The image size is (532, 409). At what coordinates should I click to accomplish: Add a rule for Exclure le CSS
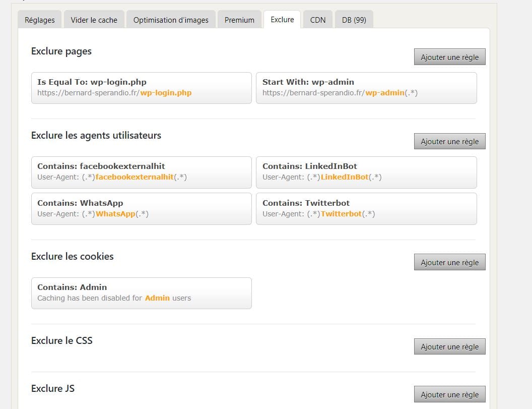(449, 346)
